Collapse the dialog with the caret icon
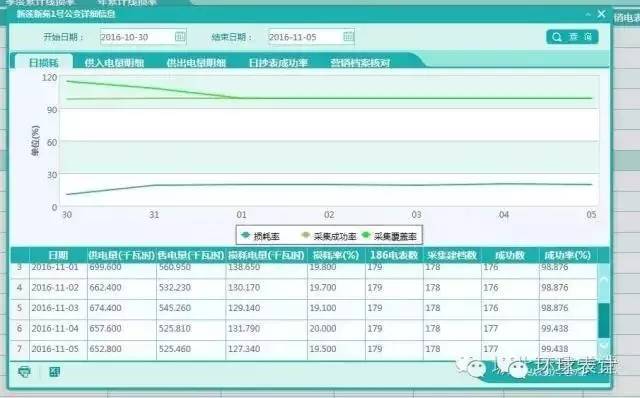Viewport: 640px width, 398px height. (x=588, y=14)
